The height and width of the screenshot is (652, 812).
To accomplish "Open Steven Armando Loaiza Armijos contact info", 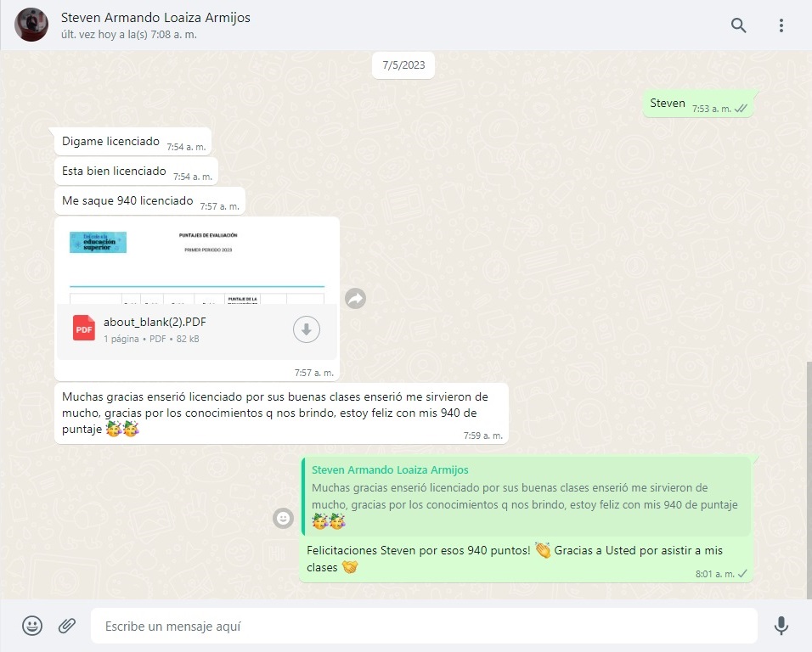I will tap(155, 18).
